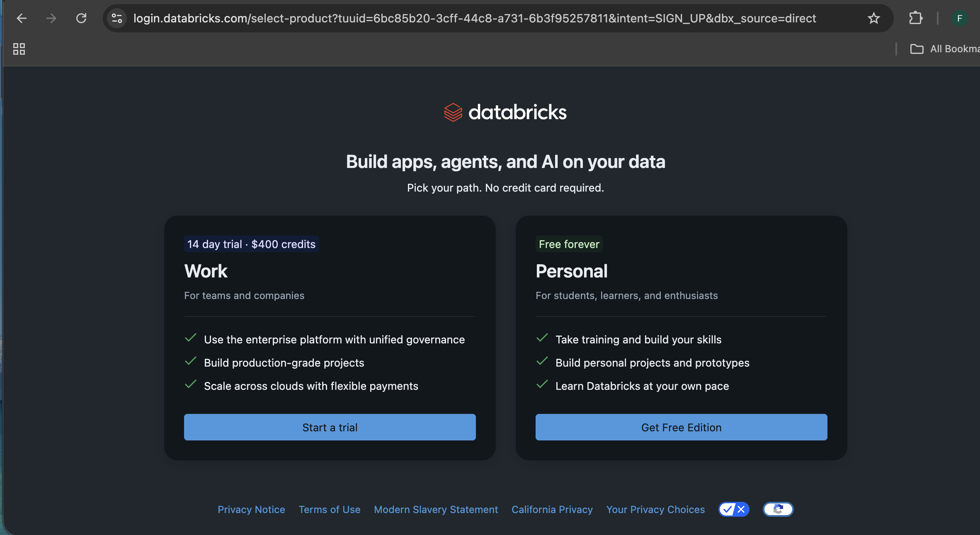The width and height of the screenshot is (980, 535).
Task: Open Your Privacy Choices link
Action: [655, 509]
